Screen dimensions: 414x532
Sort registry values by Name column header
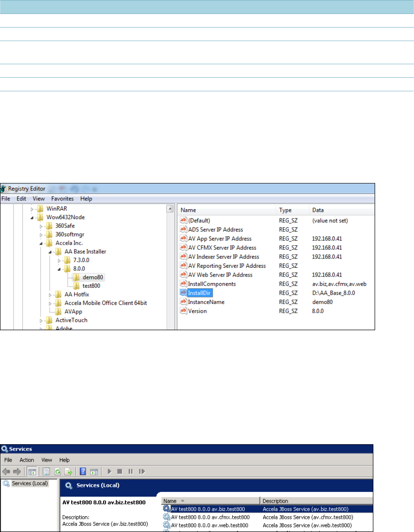226,210
